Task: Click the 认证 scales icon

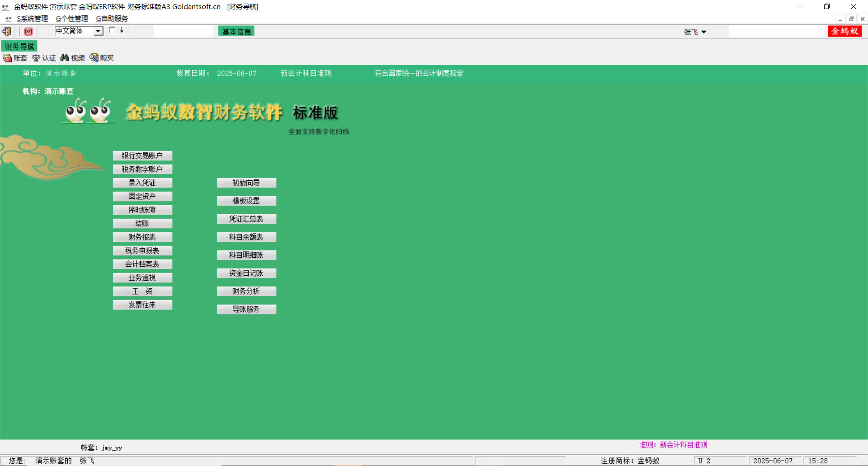Action: coord(36,58)
